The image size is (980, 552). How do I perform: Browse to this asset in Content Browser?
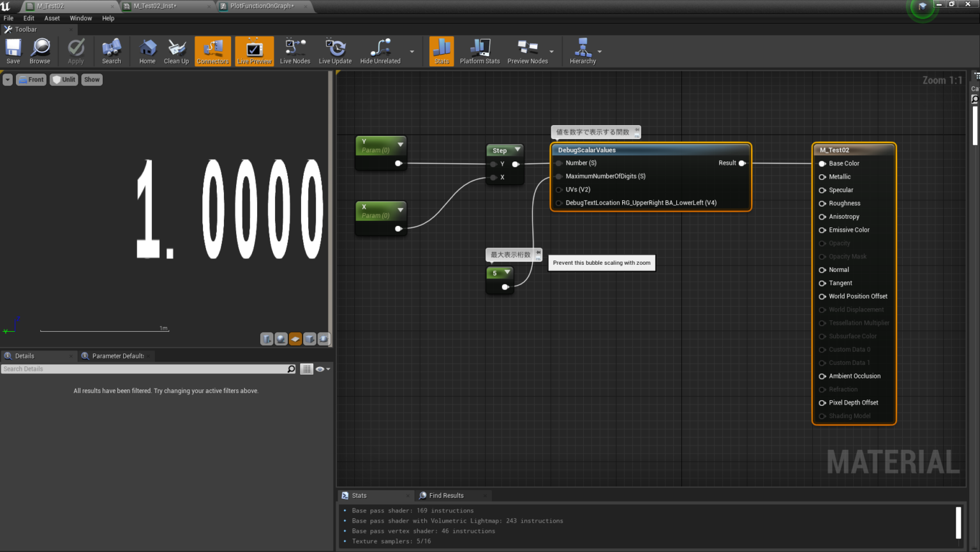coord(40,51)
